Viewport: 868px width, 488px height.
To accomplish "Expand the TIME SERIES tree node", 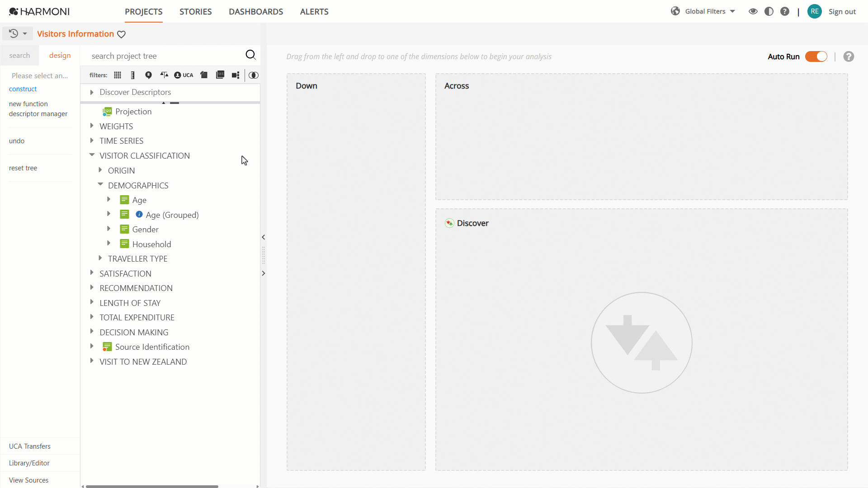I will tap(92, 140).
